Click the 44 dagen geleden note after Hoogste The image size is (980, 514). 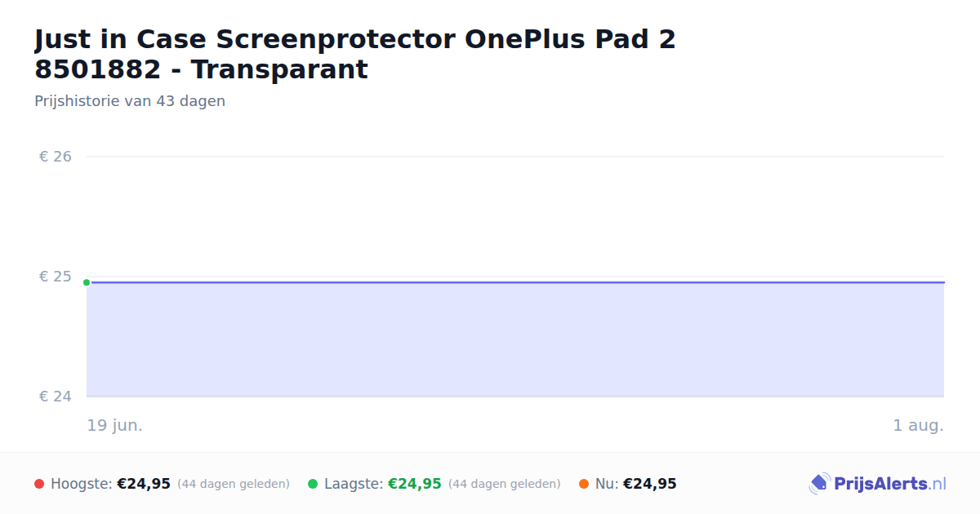point(234,484)
